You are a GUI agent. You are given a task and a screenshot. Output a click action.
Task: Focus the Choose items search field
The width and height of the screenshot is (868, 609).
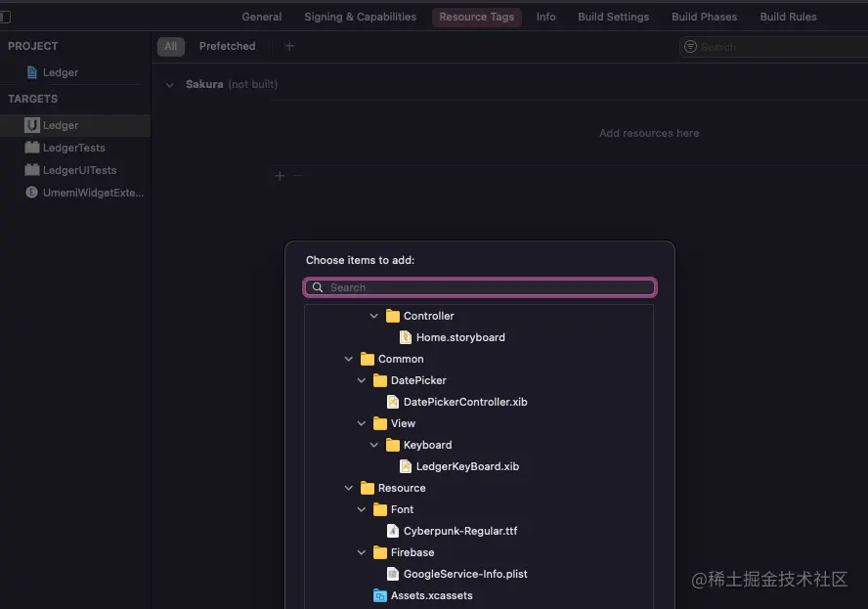(x=480, y=287)
